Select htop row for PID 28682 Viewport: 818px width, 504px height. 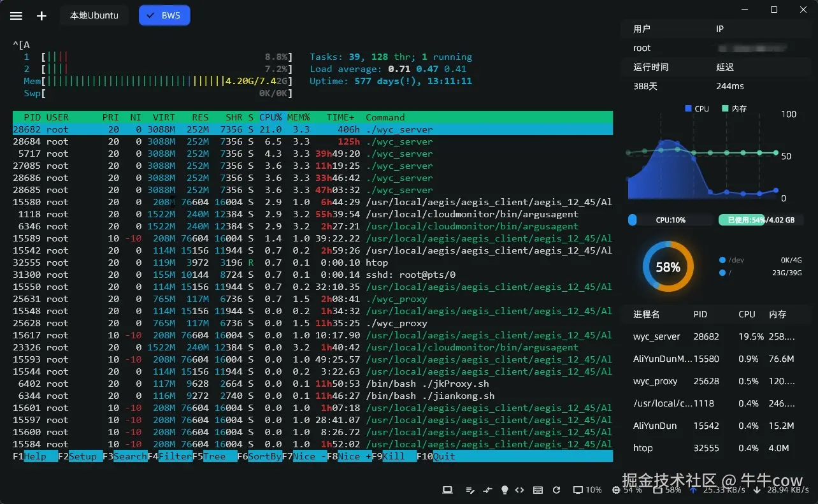pyautogui.click(x=313, y=129)
